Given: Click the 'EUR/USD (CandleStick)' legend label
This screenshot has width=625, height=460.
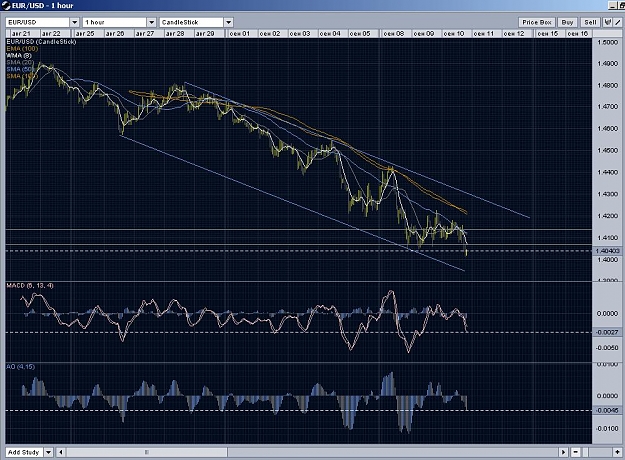Looking at the screenshot, I should coord(41,41).
